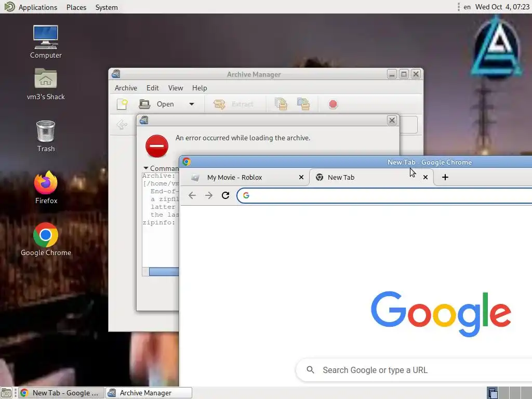This screenshot has height=399, width=532.
Task: Open the System menu in the top panel
Action: coord(107,7)
